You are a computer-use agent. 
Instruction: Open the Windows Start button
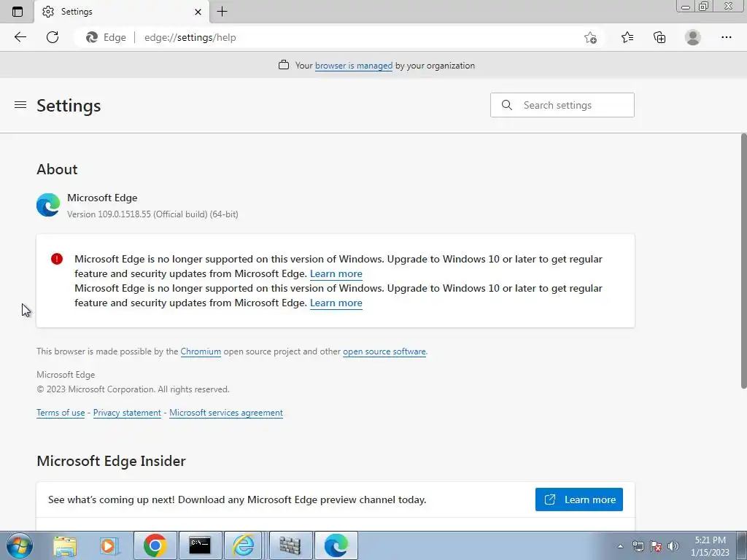pyautogui.click(x=19, y=545)
